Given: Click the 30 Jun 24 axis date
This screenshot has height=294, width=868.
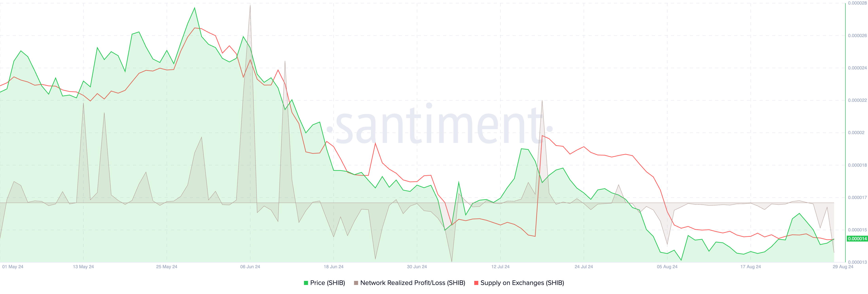Looking at the screenshot, I should coord(417,267).
